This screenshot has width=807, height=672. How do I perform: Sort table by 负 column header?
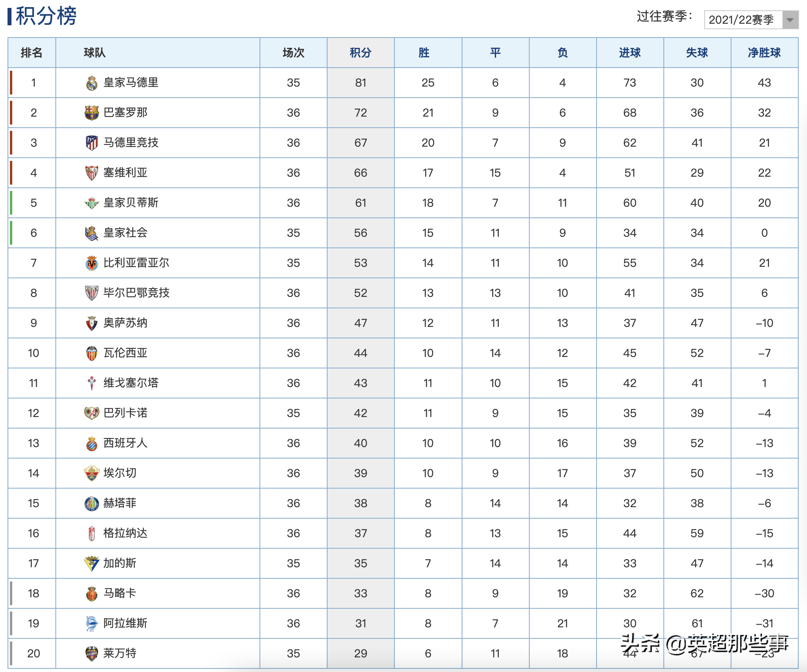563,53
